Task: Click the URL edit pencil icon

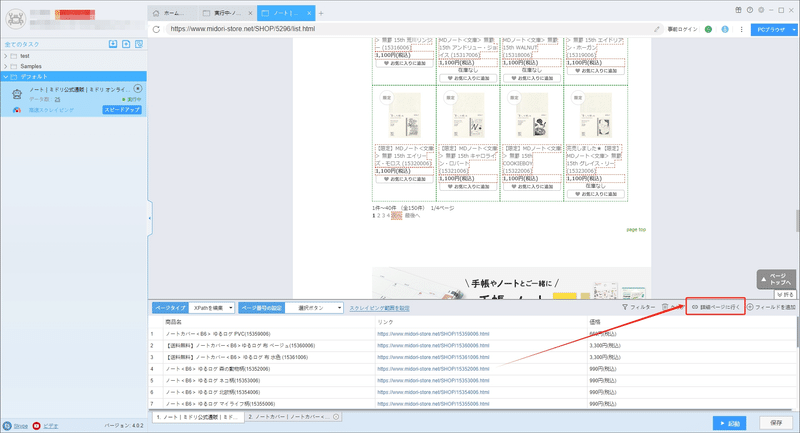Action: pos(657,29)
